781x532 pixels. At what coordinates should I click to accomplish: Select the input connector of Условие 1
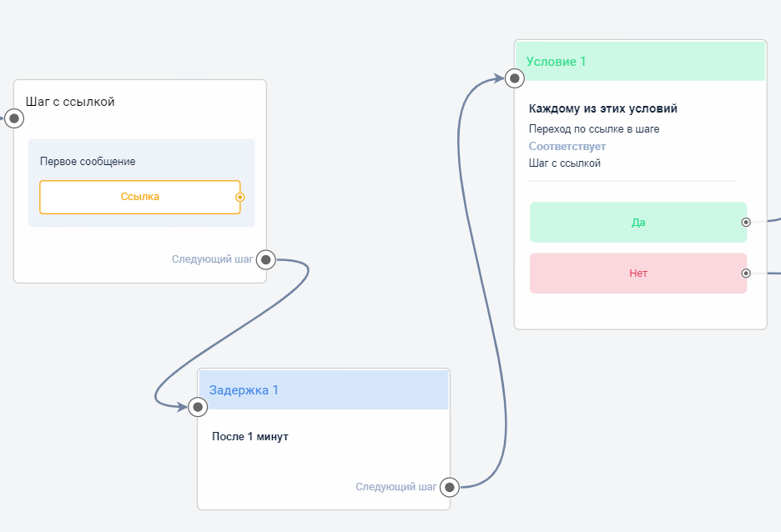[515, 78]
